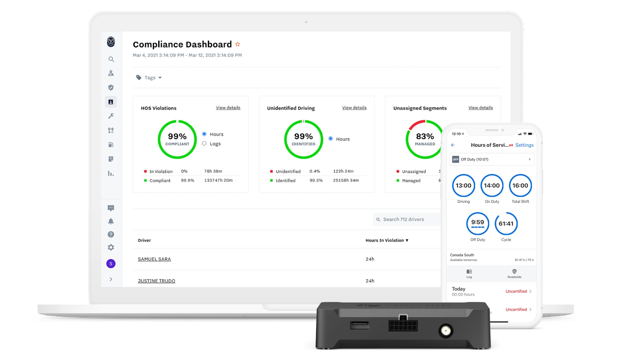
Task: Open the notifications bell icon
Action: tap(111, 221)
